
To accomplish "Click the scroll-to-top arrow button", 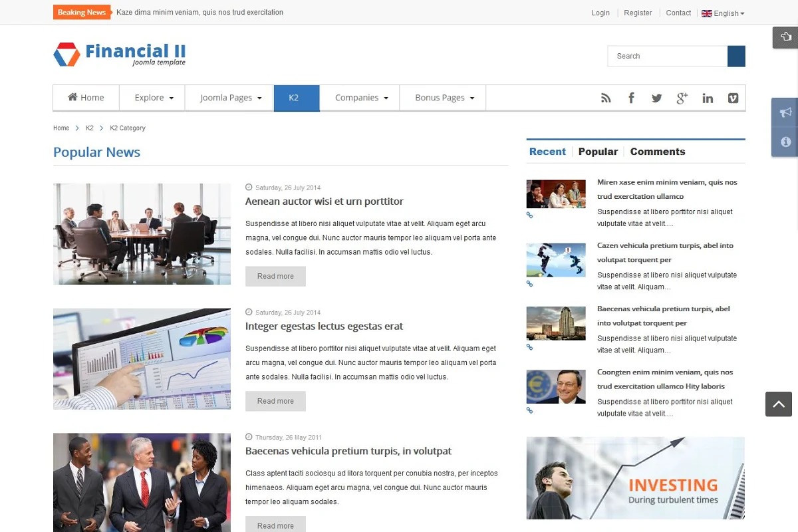I will tap(778, 404).
